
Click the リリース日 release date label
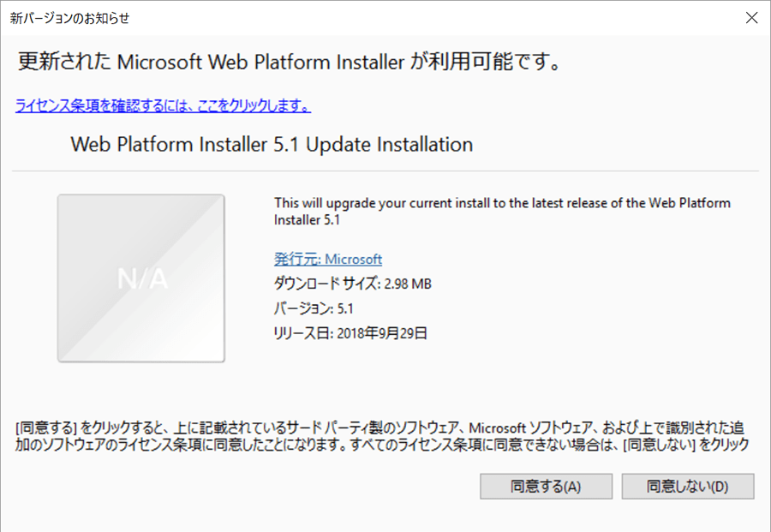(303, 333)
